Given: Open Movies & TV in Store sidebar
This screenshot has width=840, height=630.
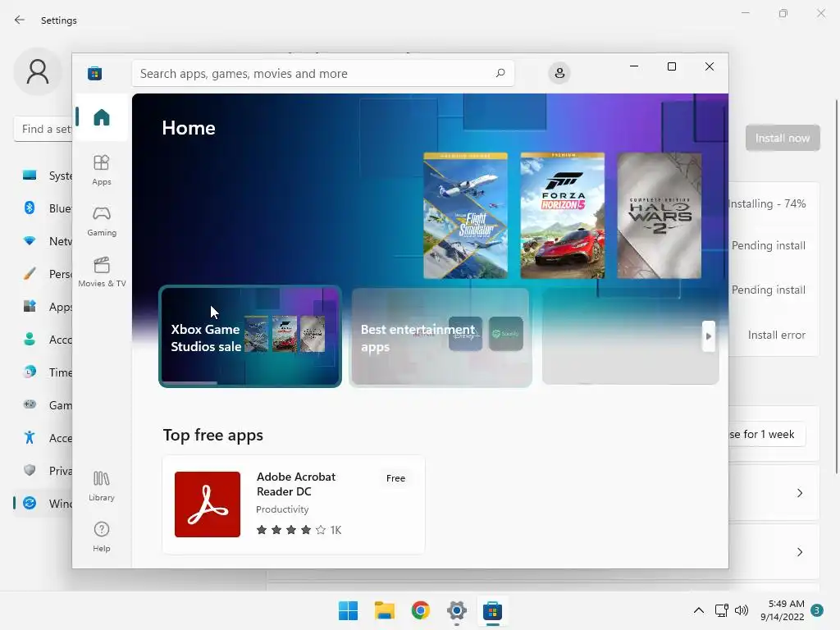Looking at the screenshot, I should pos(101,272).
